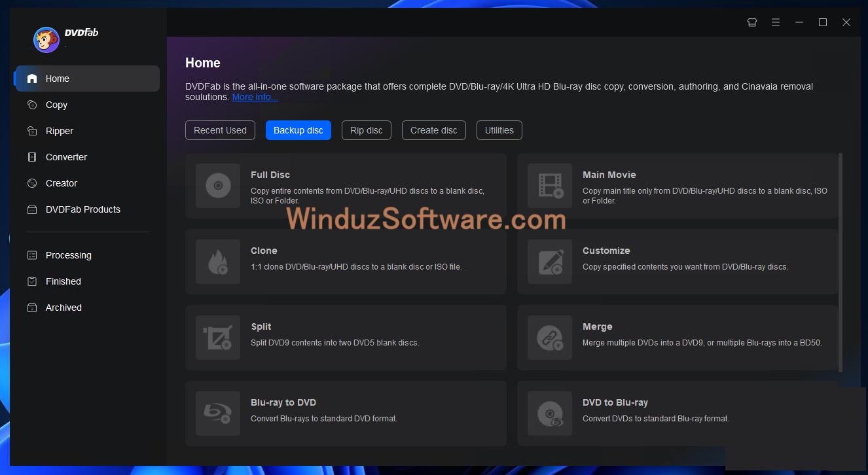Click the Clone description '1:1 clone DVD/Blu-ray/UHD'
868x475 pixels.
[356, 266]
